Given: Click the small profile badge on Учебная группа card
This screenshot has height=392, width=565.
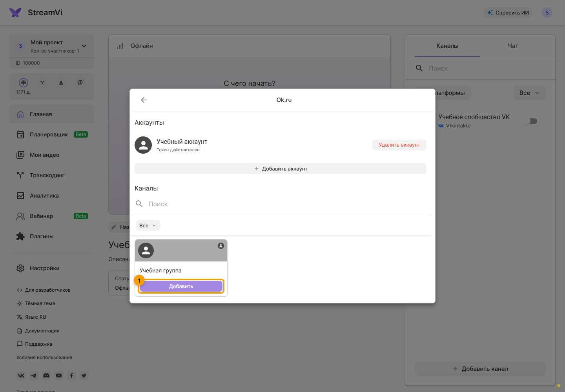Looking at the screenshot, I should (221, 246).
